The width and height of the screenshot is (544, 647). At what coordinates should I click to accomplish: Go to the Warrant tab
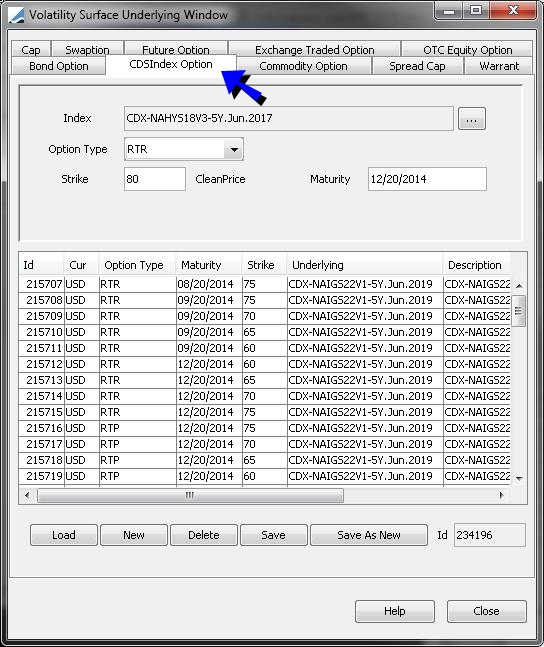click(499, 66)
